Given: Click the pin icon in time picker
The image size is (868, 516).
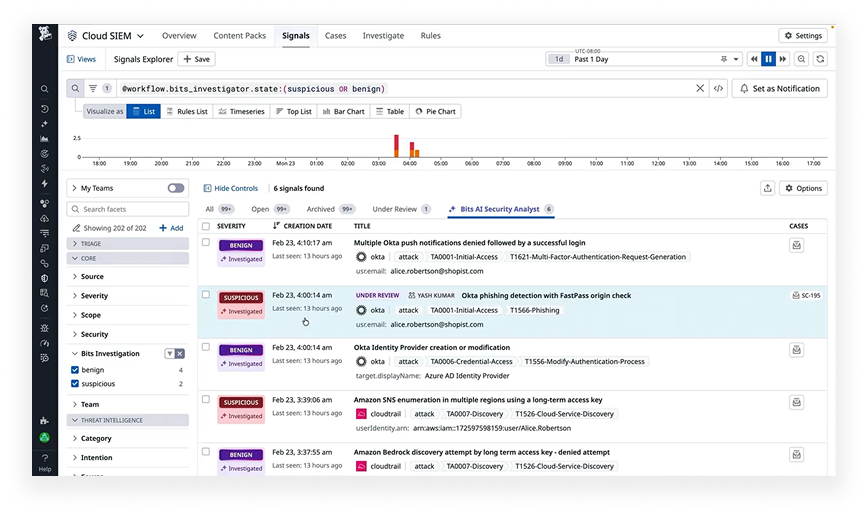Looking at the screenshot, I should click(724, 59).
